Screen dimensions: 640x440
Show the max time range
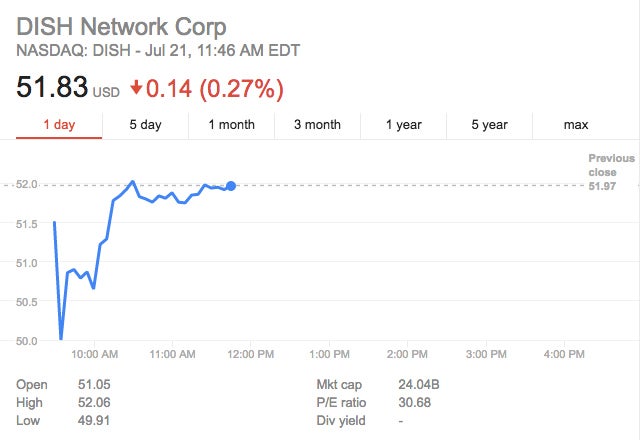pos(576,125)
